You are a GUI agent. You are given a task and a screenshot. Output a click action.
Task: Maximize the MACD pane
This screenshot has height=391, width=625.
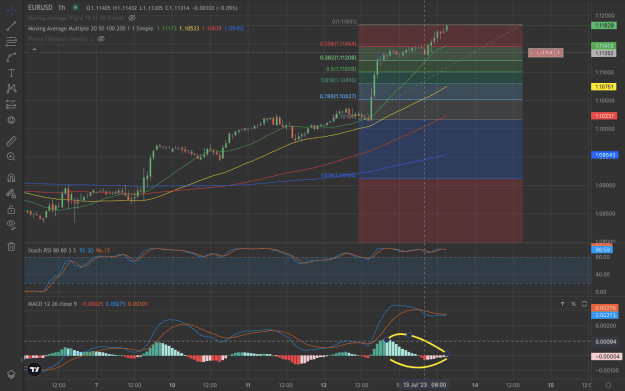[584, 304]
